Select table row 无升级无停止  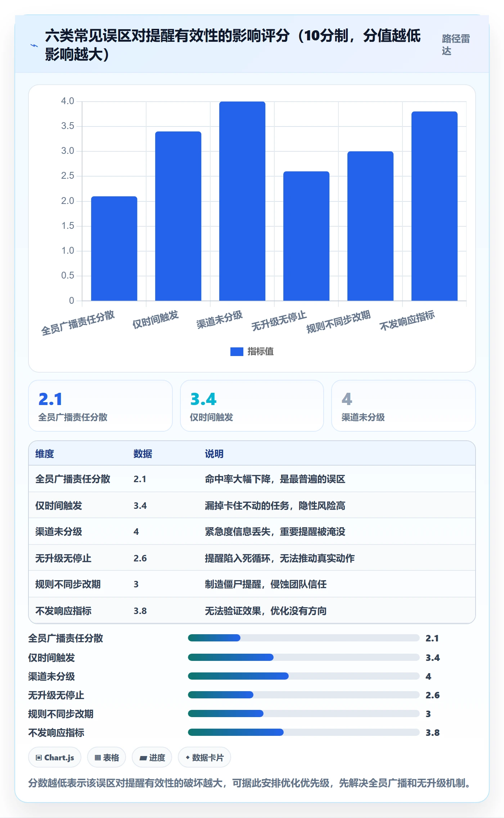pyautogui.click(x=252, y=558)
